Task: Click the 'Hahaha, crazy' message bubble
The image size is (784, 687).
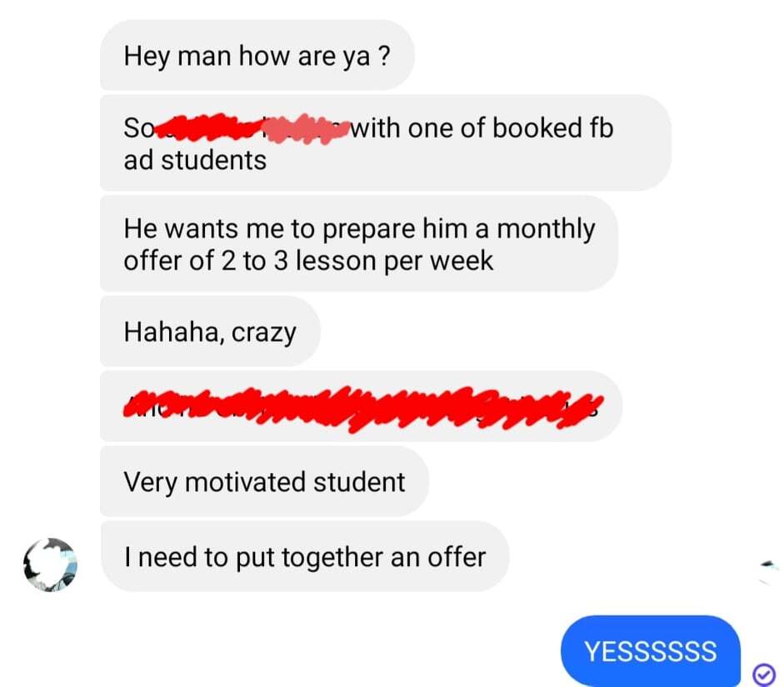Action: pyautogui.click(x=210, y=331)
